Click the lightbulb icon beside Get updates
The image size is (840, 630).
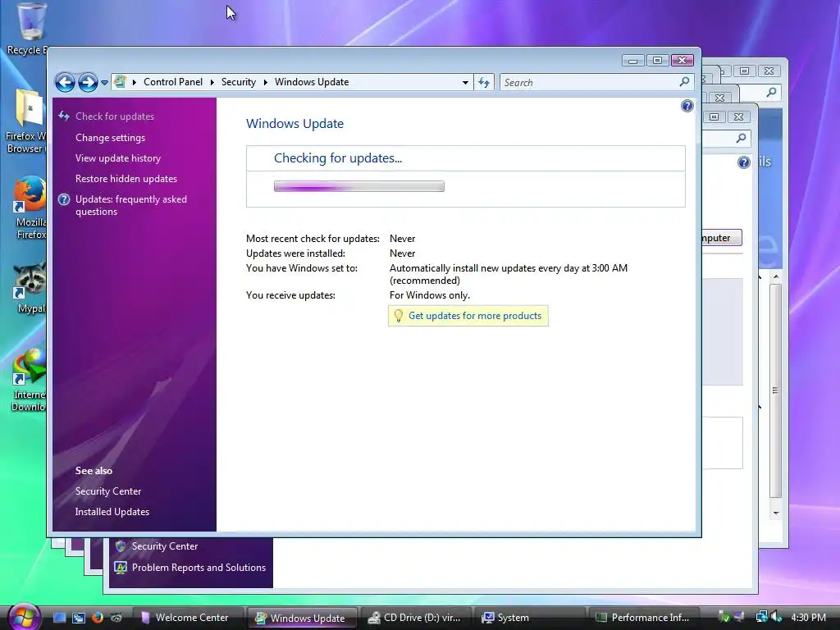click(398, 316)
